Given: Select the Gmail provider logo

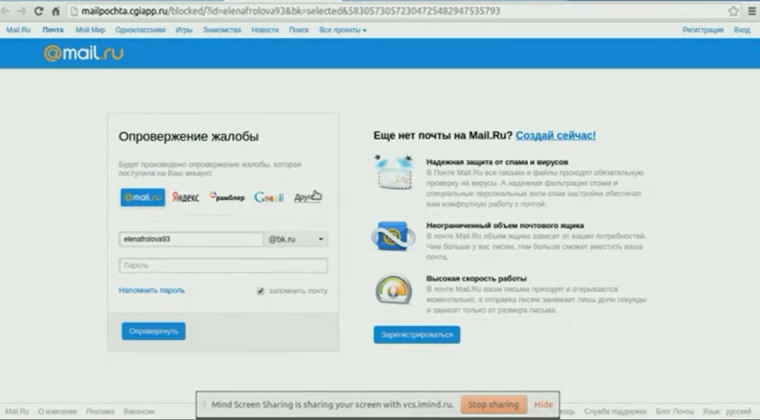Looking at the screenshot, I should coord(268,197).
